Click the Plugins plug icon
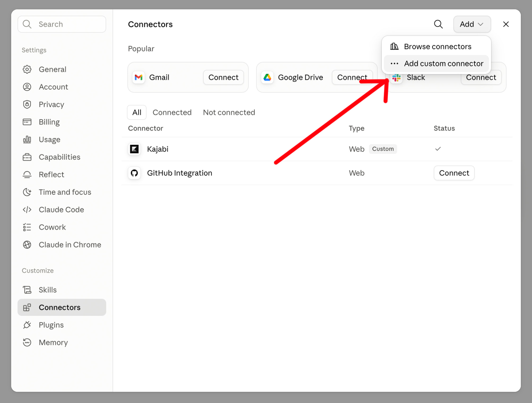Screen dimensions: 532x403 [x=27, y=325]
